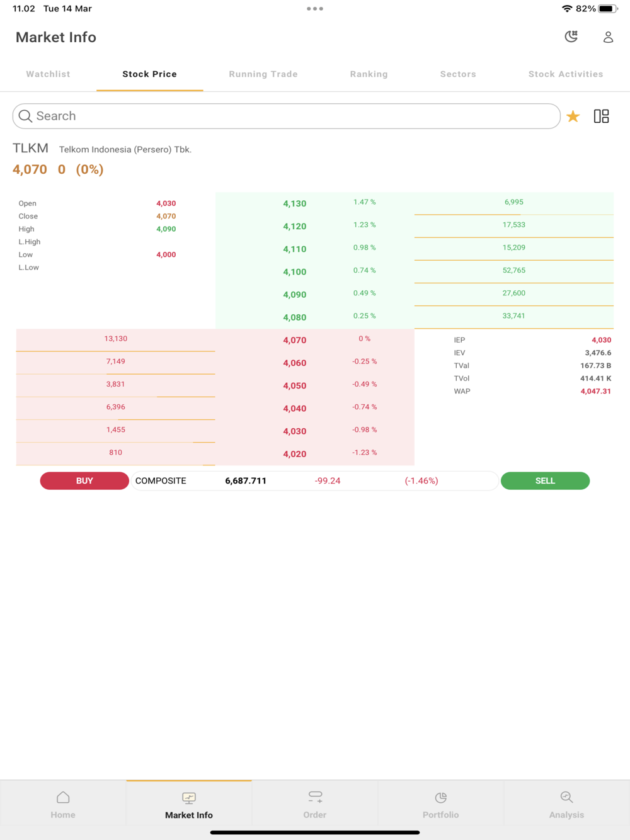Screen dimensions: 630x840
Task: Switch the layout grid view icon
Action: click(x=602, y=116)
